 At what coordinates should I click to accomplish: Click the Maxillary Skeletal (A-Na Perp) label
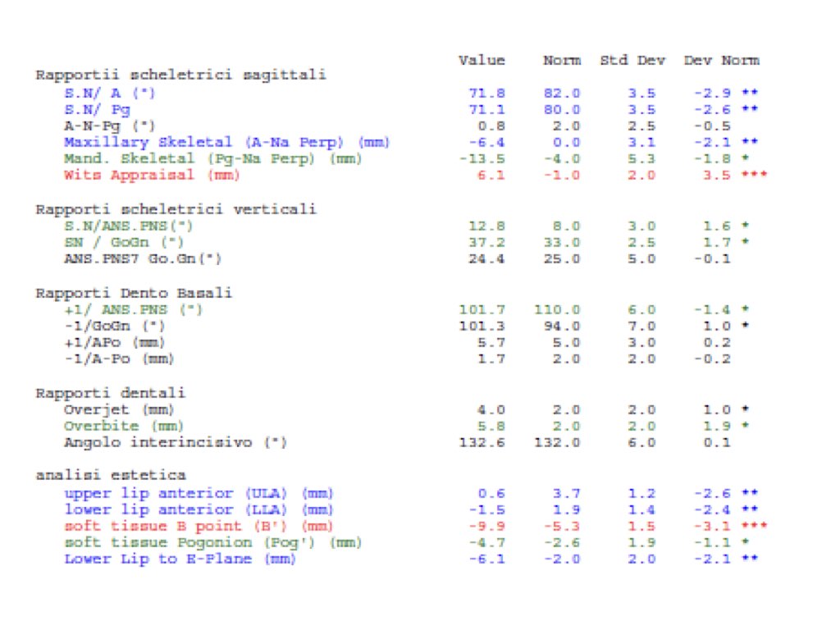[225, 142]
